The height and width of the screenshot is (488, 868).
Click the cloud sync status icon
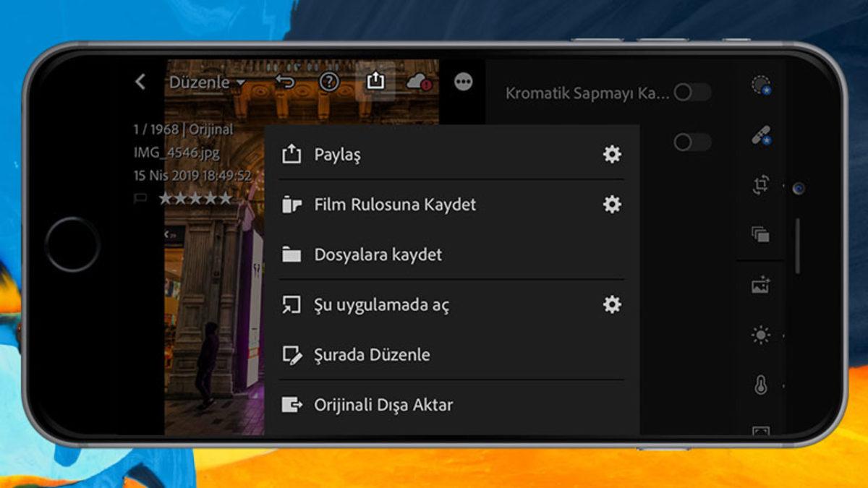coord(417,82)
